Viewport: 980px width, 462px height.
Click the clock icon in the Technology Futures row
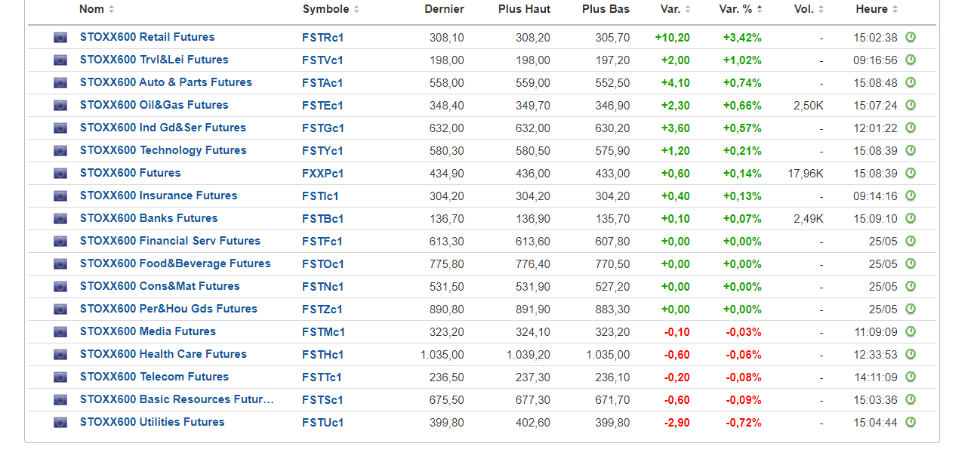(911, 150)
